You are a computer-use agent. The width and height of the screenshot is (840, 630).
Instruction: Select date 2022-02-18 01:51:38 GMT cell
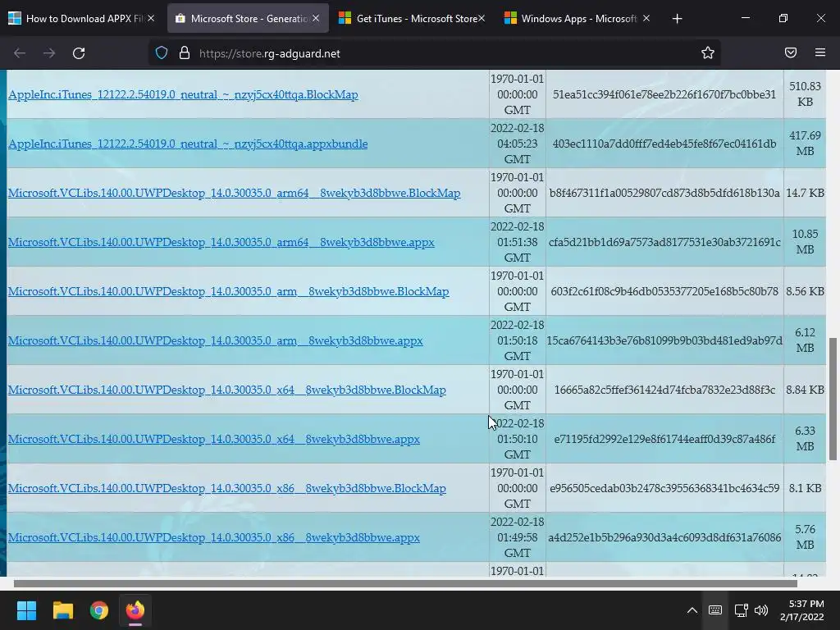(517, 242)
